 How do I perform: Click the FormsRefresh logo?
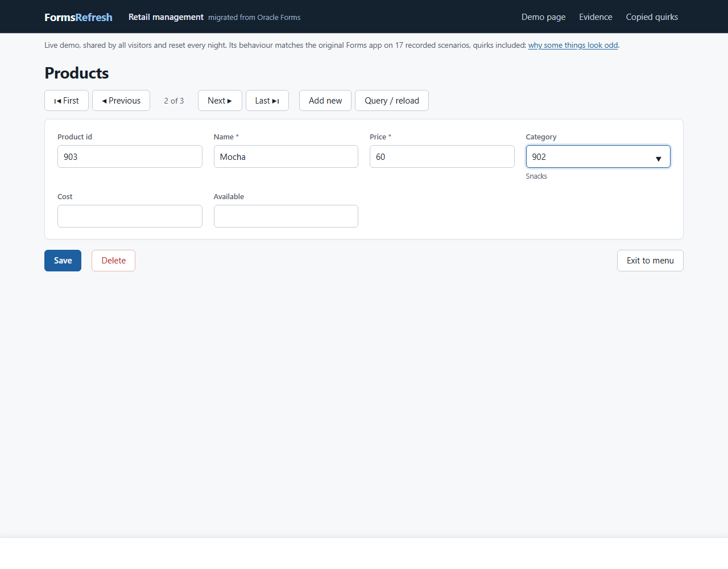(78, 17)
